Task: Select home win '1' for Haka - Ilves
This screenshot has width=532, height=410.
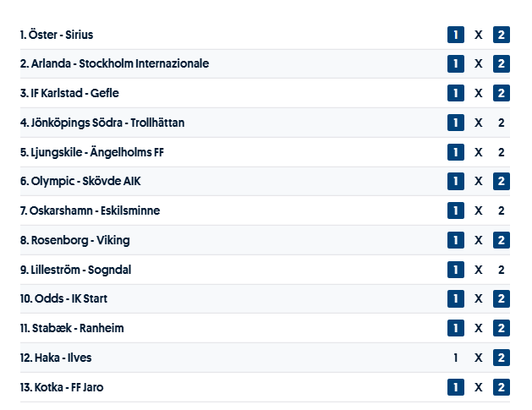Action: pyautogui.click(x=456, y=358)
